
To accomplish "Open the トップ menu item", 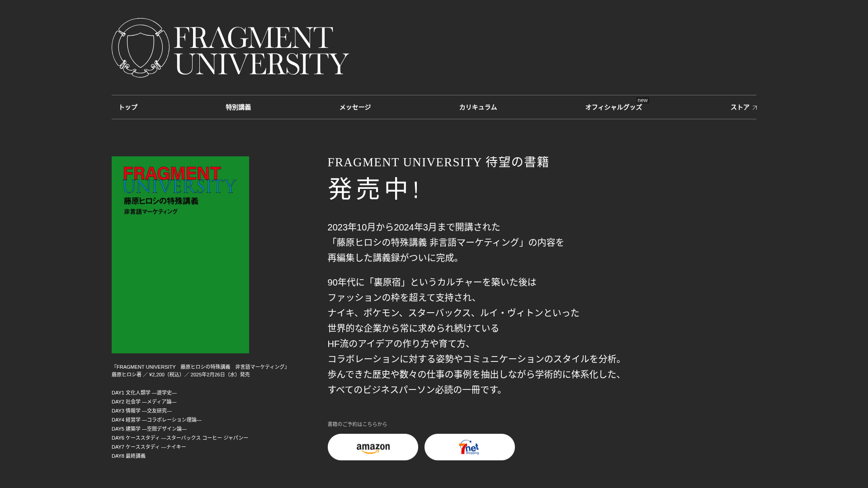I will pyautogui.click(x=128, y=107).
